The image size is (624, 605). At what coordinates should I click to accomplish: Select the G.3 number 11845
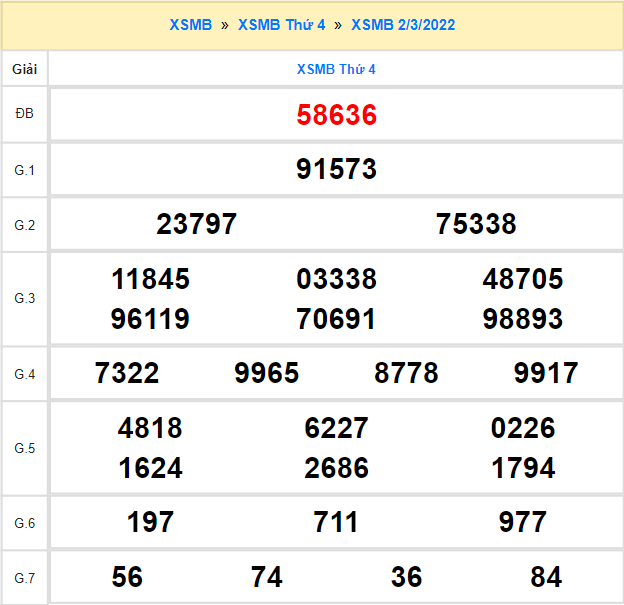[x=151, y=279]
